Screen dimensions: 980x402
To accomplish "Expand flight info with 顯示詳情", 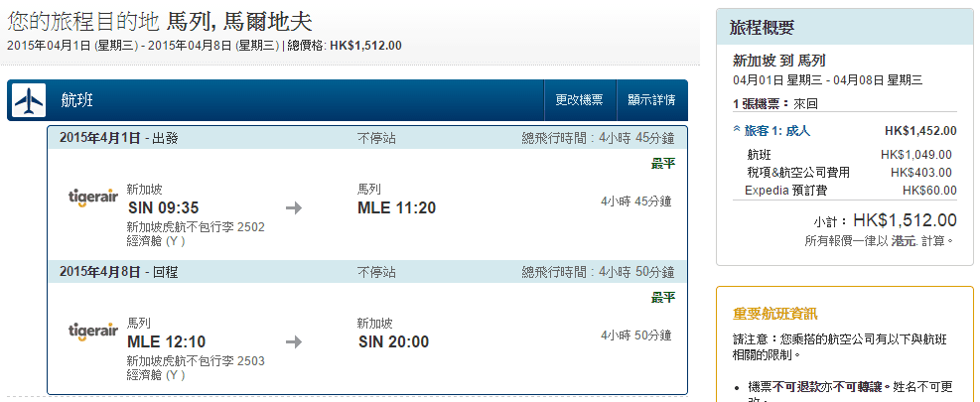I will 651,100.
